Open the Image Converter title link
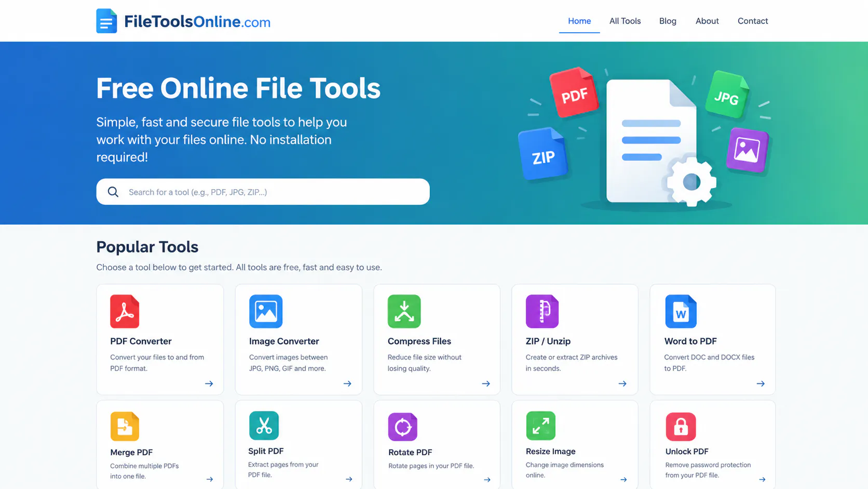This screenshot has width=868, height=489. (x=284, y=341)
